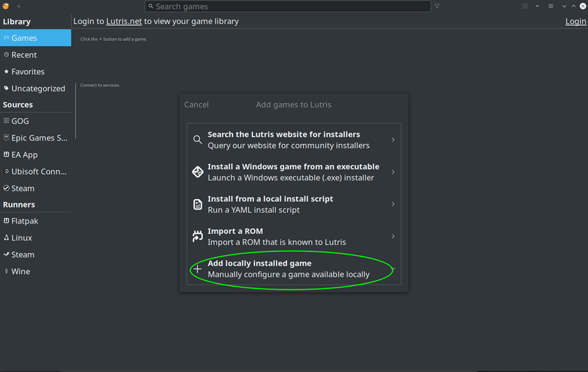
Task: Click the Games controller icon
Action: tap(6, 38)
